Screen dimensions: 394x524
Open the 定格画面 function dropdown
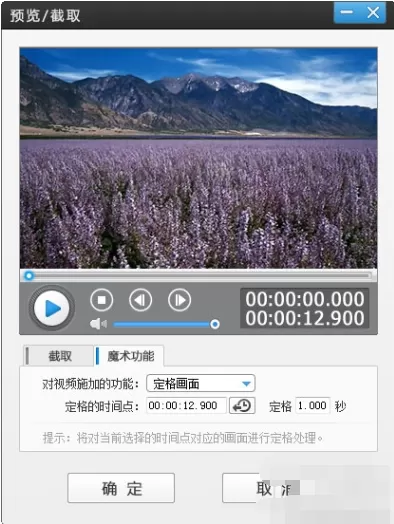click(201, 383)
